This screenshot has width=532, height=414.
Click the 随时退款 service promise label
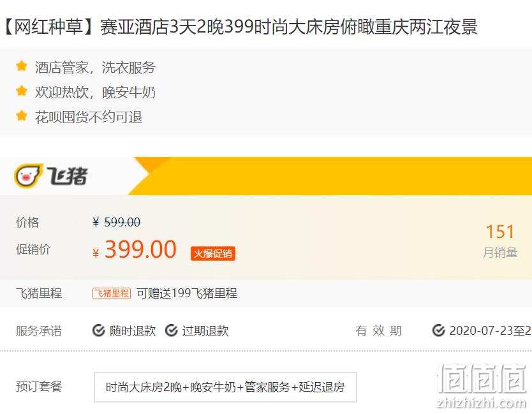pos(133,330)
